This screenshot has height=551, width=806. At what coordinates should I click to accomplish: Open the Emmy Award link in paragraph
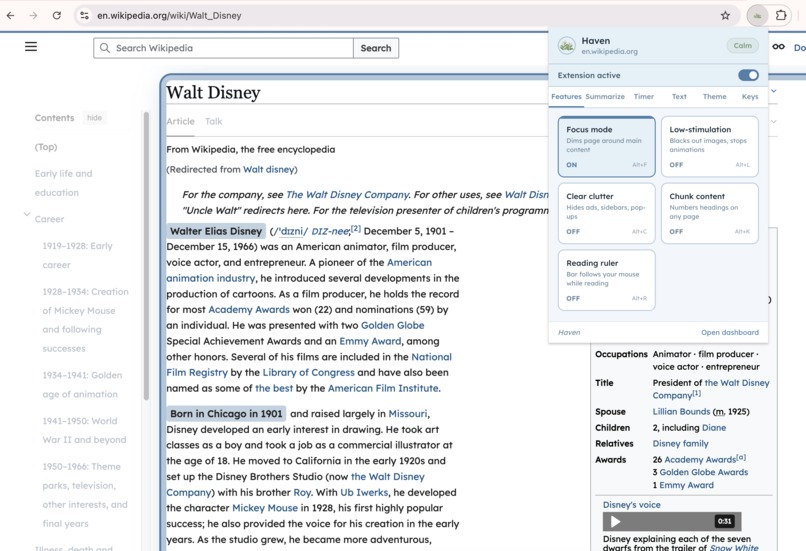[370, 341]
